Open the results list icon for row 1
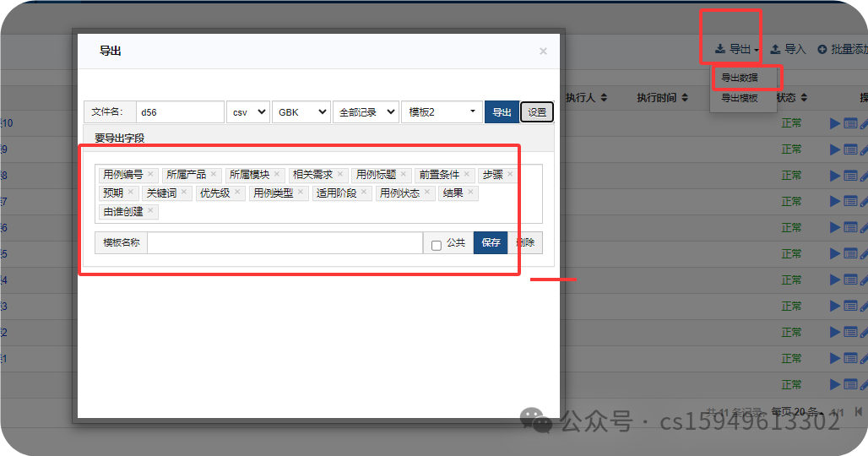This screenshot has height=456, width=868. [x=850, y=359]
